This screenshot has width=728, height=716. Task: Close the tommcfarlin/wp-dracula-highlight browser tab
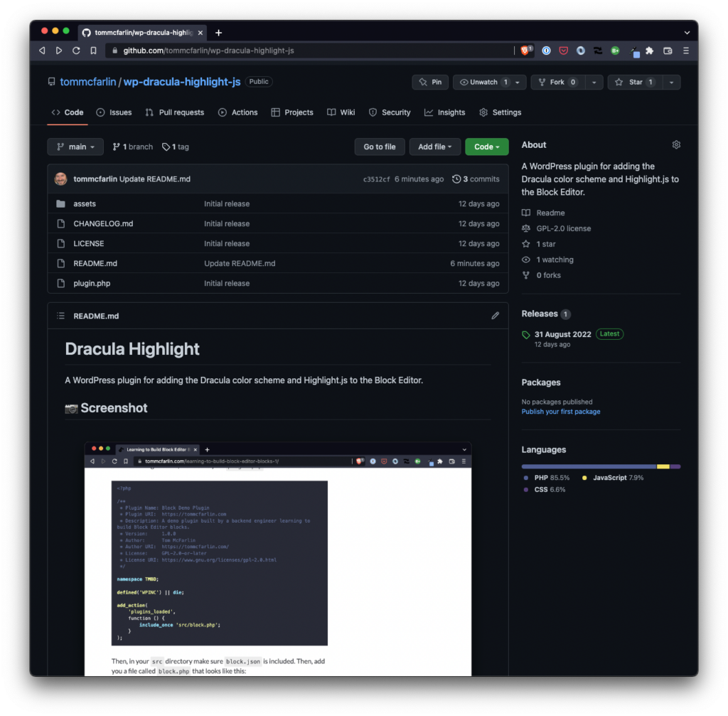tap(200, 33)
